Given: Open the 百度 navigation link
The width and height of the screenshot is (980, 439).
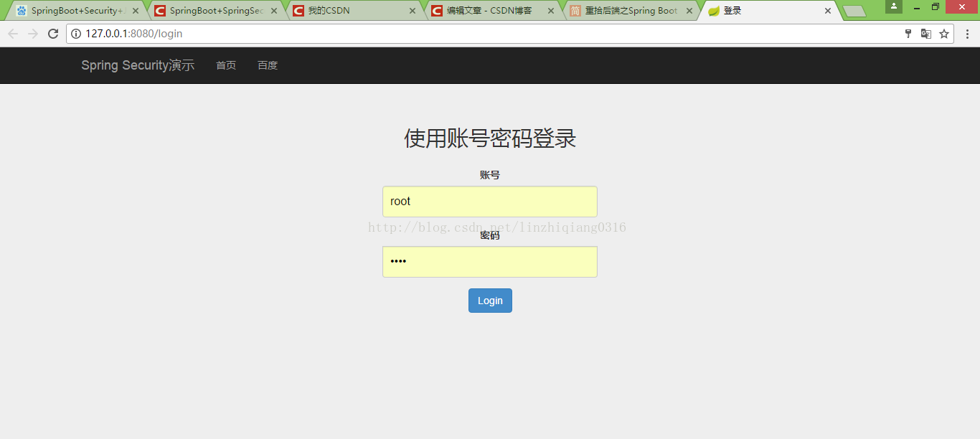Looking at the screenshot, I should coord(267,65).
